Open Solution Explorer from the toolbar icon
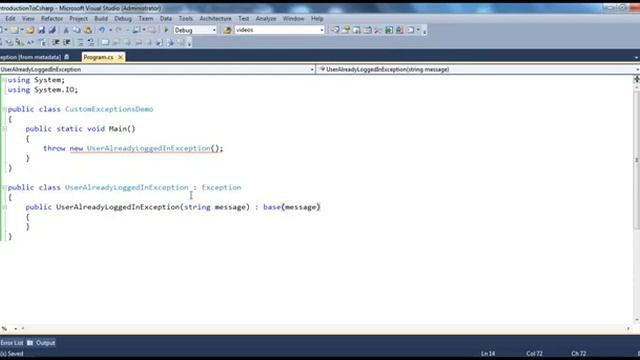640x360 pixels. pyautogui.click(x=335, y=30)
